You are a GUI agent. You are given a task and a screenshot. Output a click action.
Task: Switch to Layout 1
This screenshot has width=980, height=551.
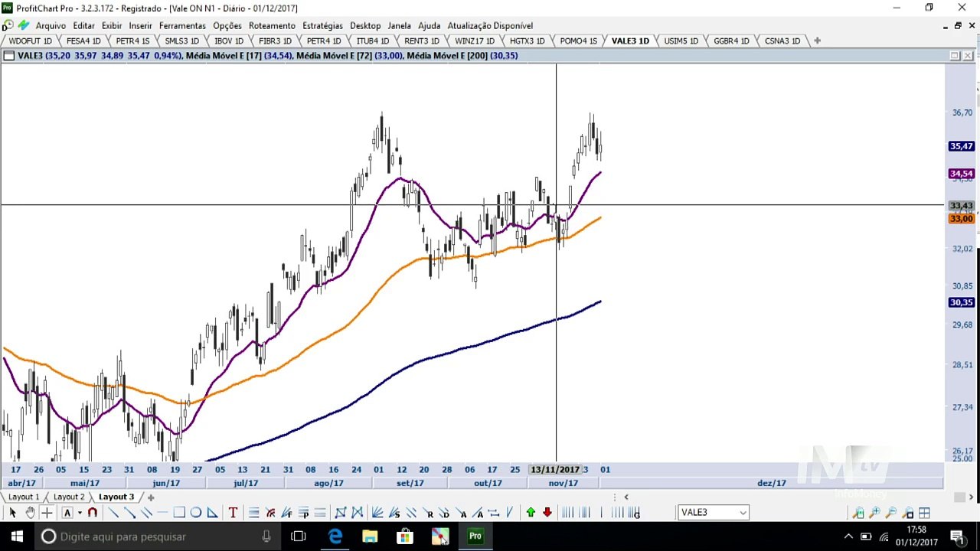point(24,497)
